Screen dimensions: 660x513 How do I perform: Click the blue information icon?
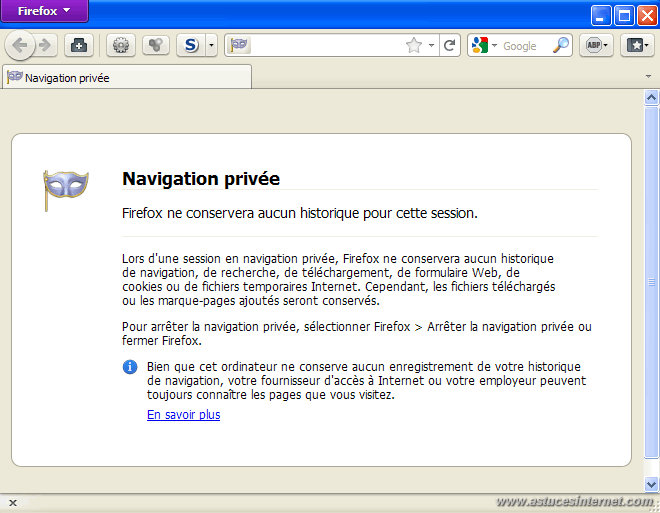pyautogui.click(x=130, y=367)
